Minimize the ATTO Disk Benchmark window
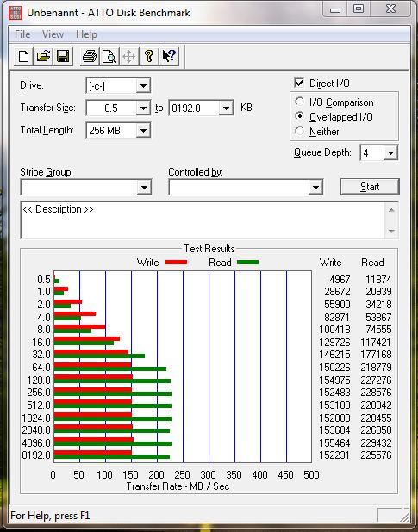The image size is (418, 532). coord(334,9)
